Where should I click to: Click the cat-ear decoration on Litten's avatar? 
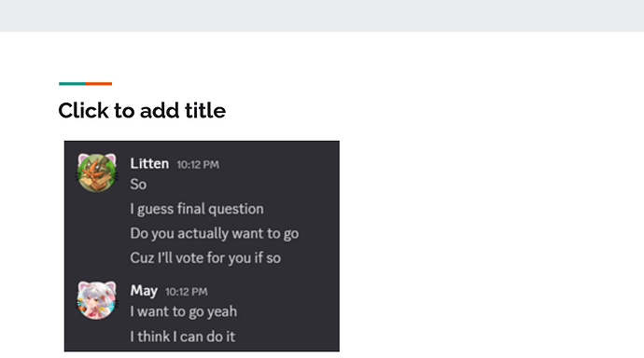pyautogui.click(x=85, y=158)
